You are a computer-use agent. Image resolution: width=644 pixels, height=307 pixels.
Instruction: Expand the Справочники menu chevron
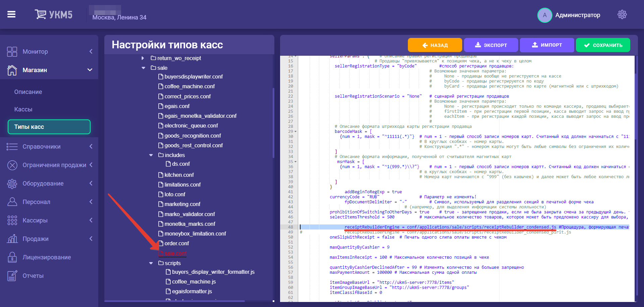[91, 146]
